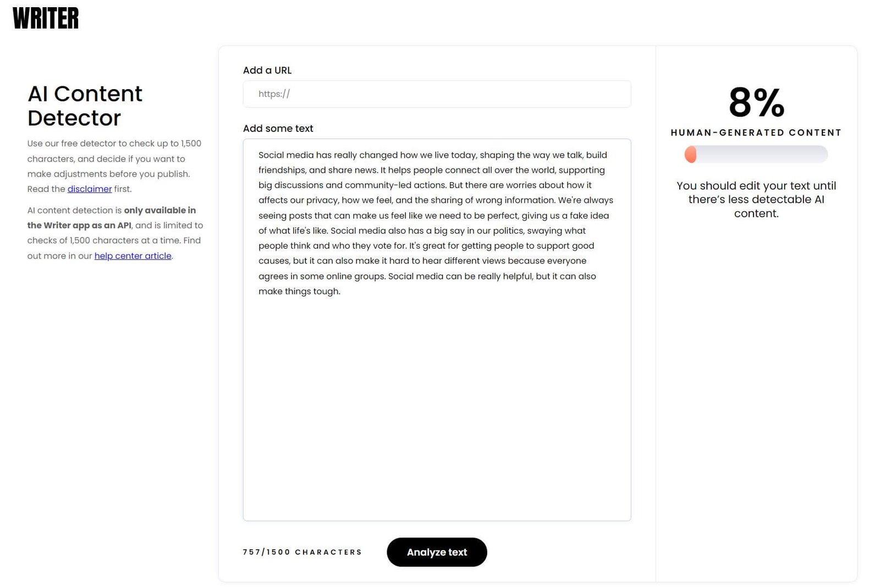Open the disclaimer link
The image size is (880, 588).
pos(89,189)
